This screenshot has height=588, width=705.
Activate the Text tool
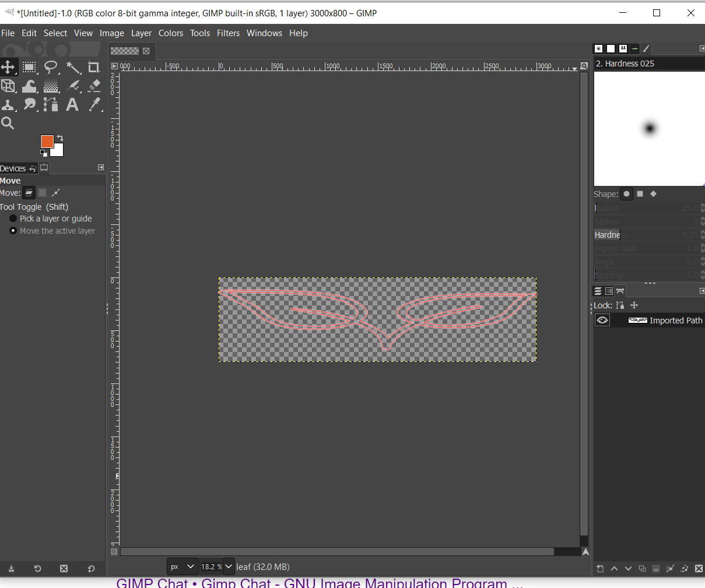pyautogui.click(x=72, y=105)
